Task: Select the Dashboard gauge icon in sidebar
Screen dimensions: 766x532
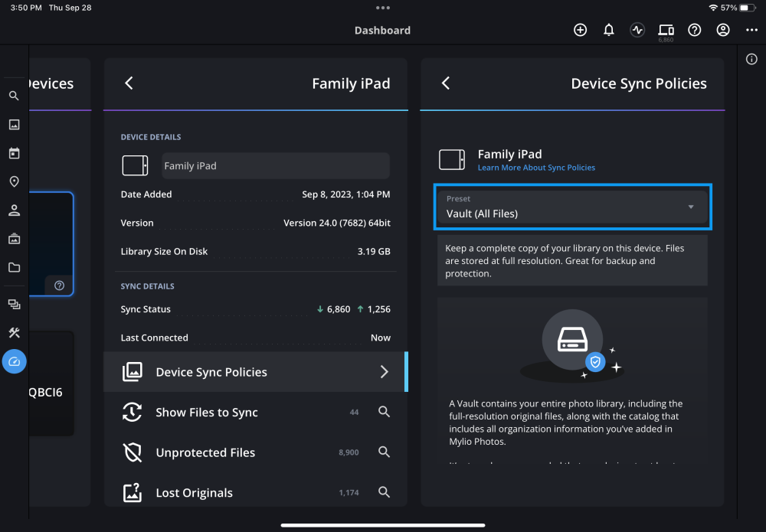Action: 14,361
